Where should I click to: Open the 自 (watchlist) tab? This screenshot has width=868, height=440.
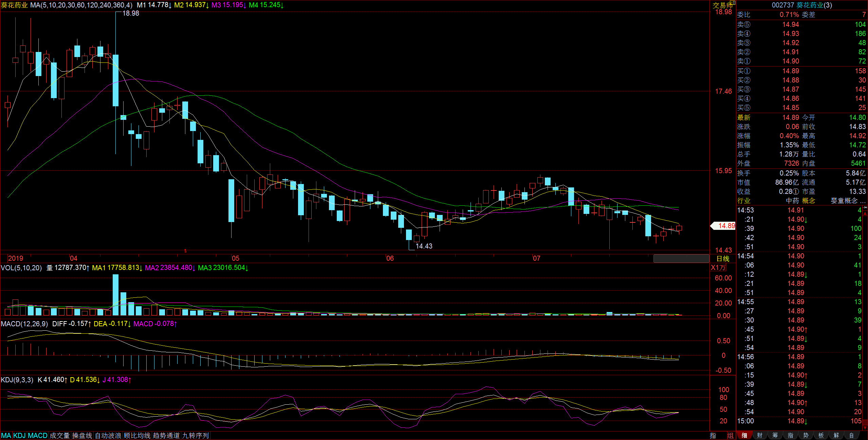851,436
